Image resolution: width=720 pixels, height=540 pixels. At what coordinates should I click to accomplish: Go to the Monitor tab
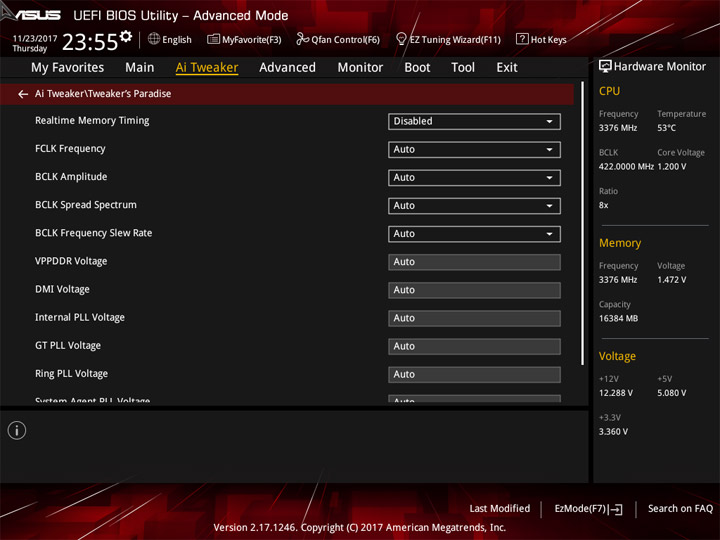click(x=360, y=68)
